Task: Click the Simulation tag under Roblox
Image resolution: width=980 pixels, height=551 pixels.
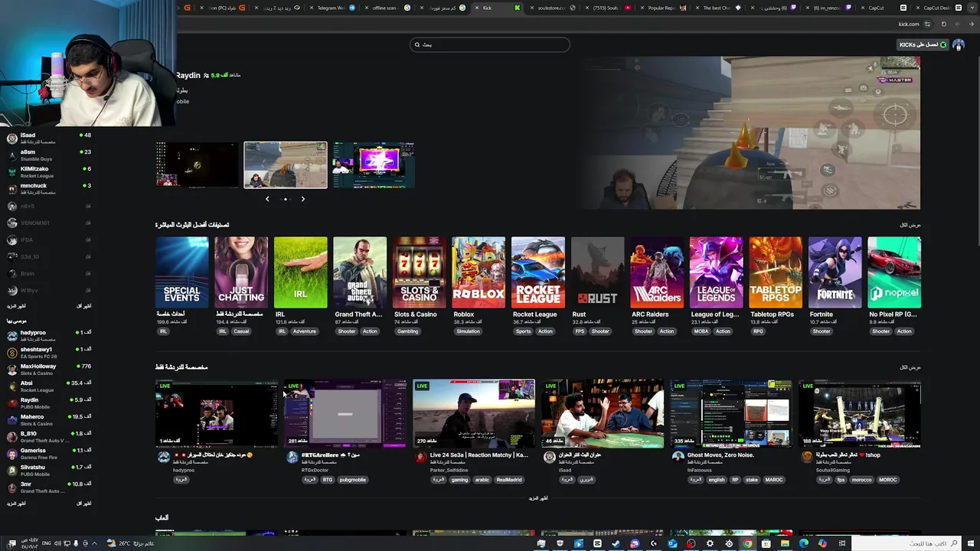Action: (x=468, y=331)
